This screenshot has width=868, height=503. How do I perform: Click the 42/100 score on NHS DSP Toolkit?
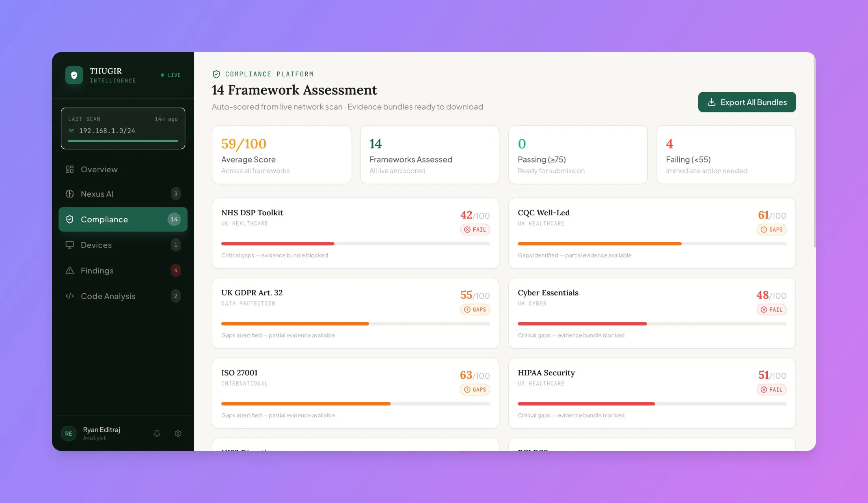point(475,215)
